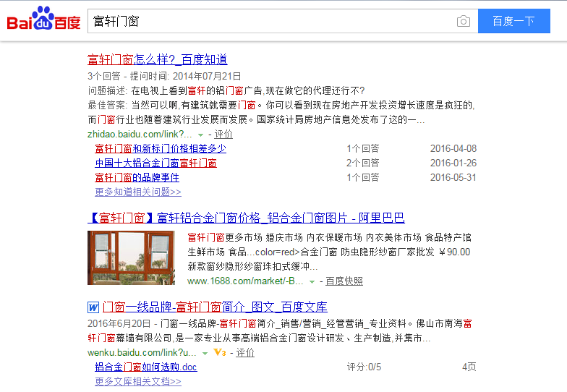Click the 百度一下 search button
The image size is (567, 392).
(513, 22)
